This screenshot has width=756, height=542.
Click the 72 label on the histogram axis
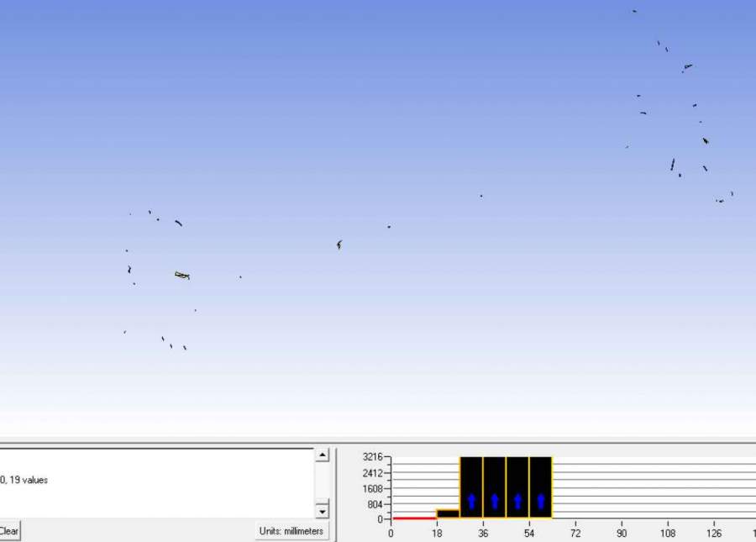point(575,534)
